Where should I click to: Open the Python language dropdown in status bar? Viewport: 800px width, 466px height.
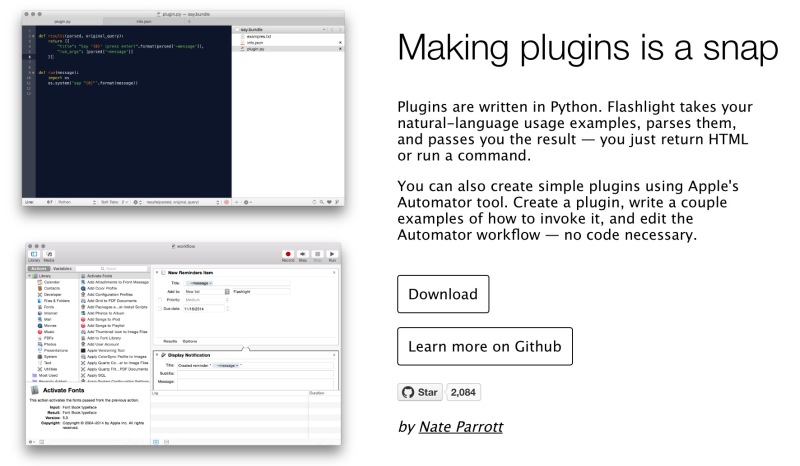tap(77, 202)
